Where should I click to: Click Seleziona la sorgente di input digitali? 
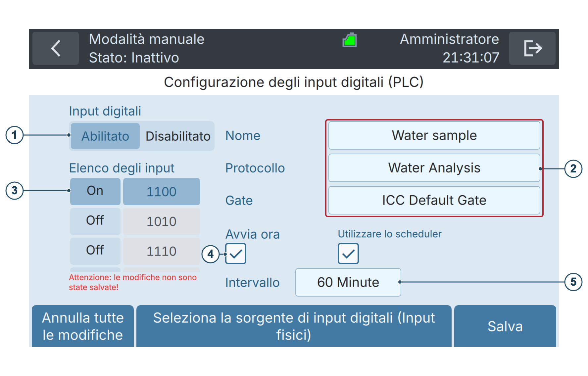pyautogui.click(x=294, y=326)
